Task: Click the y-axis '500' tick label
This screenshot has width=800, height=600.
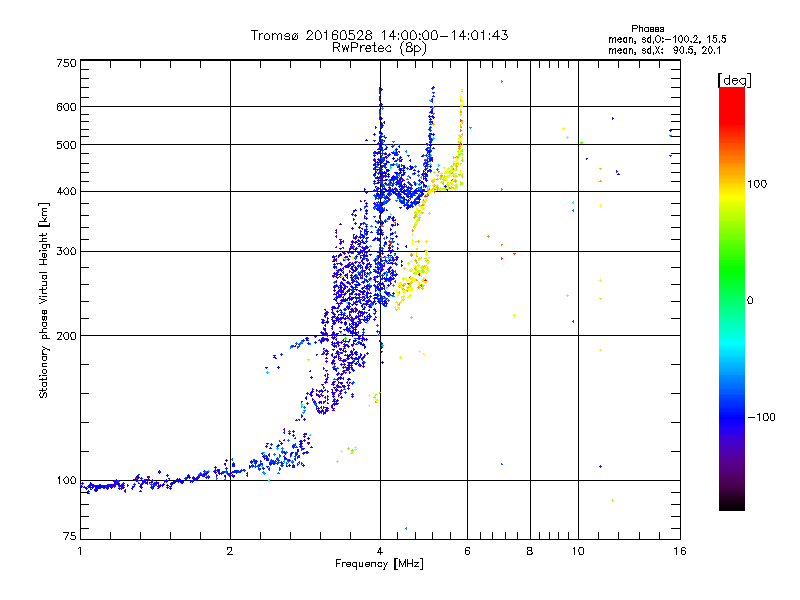Action: point(66,145)
